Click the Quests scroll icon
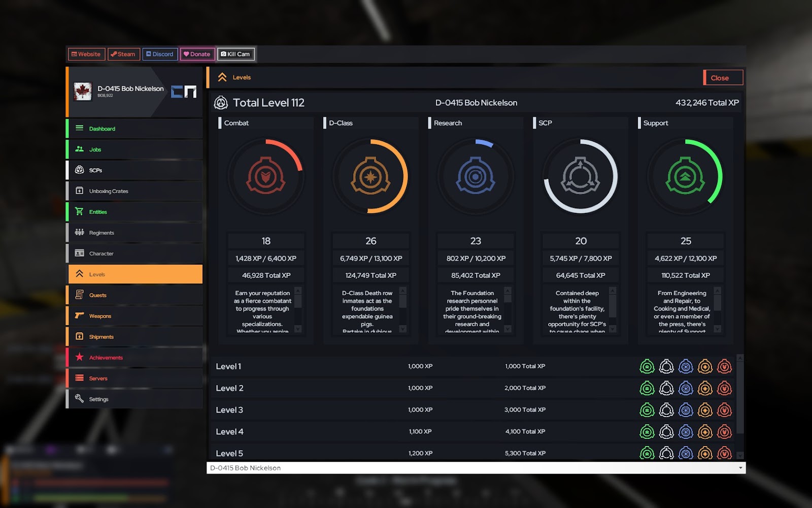Image resolution: width=812 pixels, height=508 pixels. [80, 295]
